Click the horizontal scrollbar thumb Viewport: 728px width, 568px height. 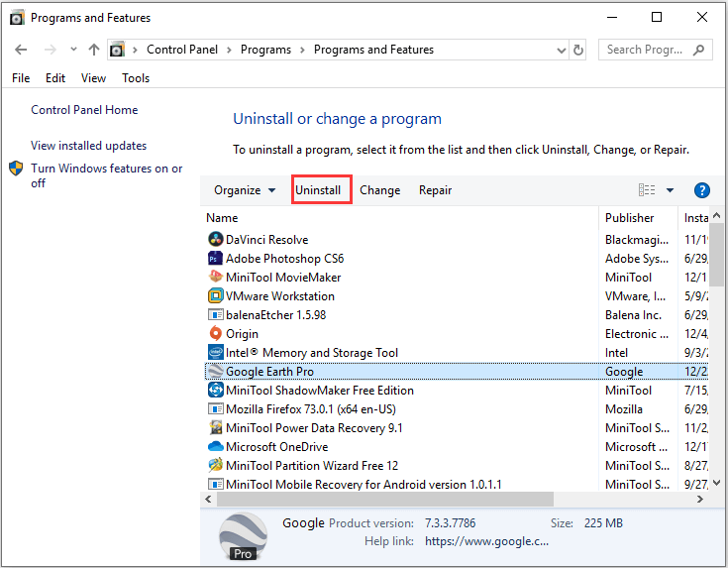coord(385,500)
